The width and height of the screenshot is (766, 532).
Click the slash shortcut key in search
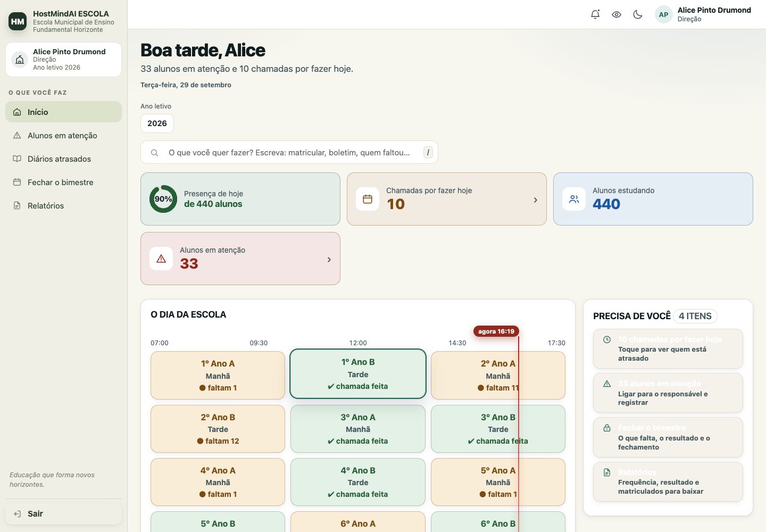[x=428, y=153]
